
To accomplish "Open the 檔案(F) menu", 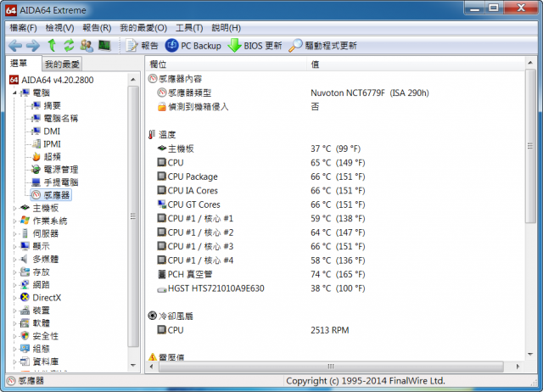I will tap(23, 28).
